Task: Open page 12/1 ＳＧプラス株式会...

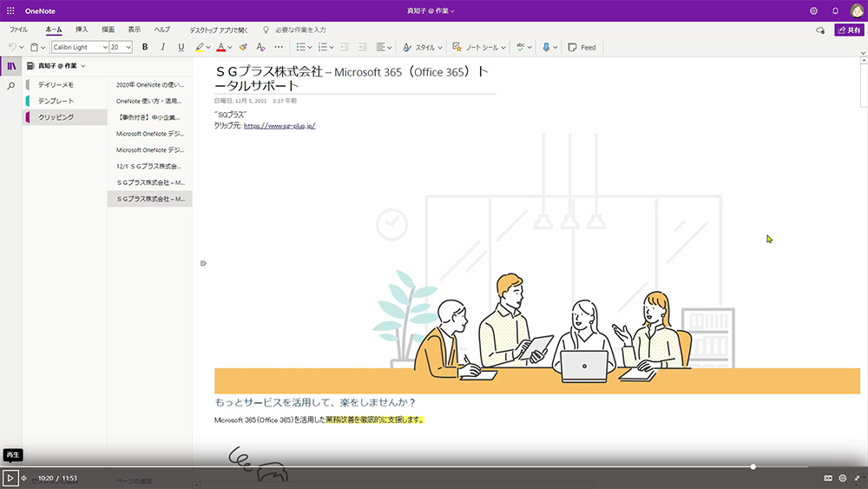Action: (149, 166)
